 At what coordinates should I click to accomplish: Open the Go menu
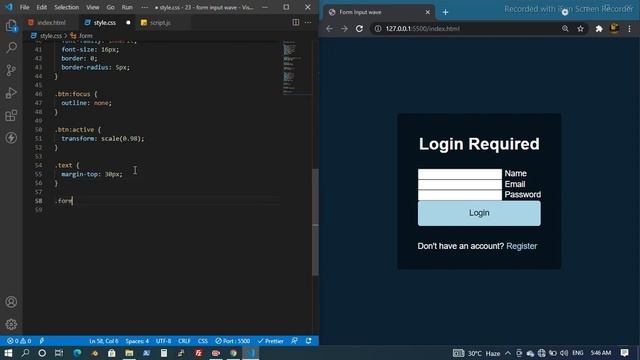click(x=111, y=7)
